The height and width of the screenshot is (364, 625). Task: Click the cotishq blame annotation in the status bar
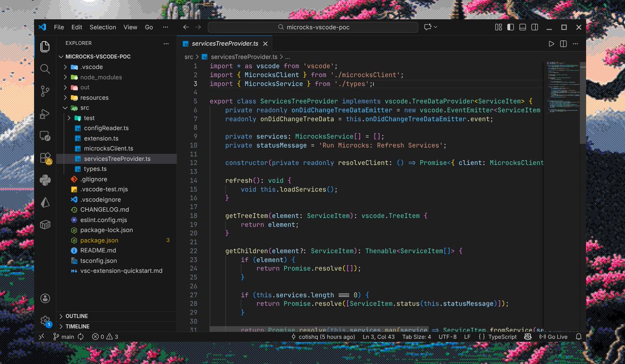coord(324,337)
